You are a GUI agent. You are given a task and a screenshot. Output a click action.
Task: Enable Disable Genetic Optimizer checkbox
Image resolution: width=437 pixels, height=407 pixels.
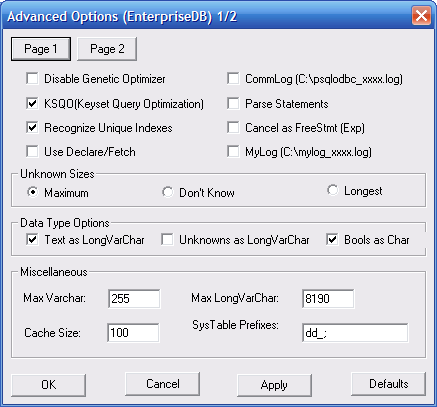point(32,79)
